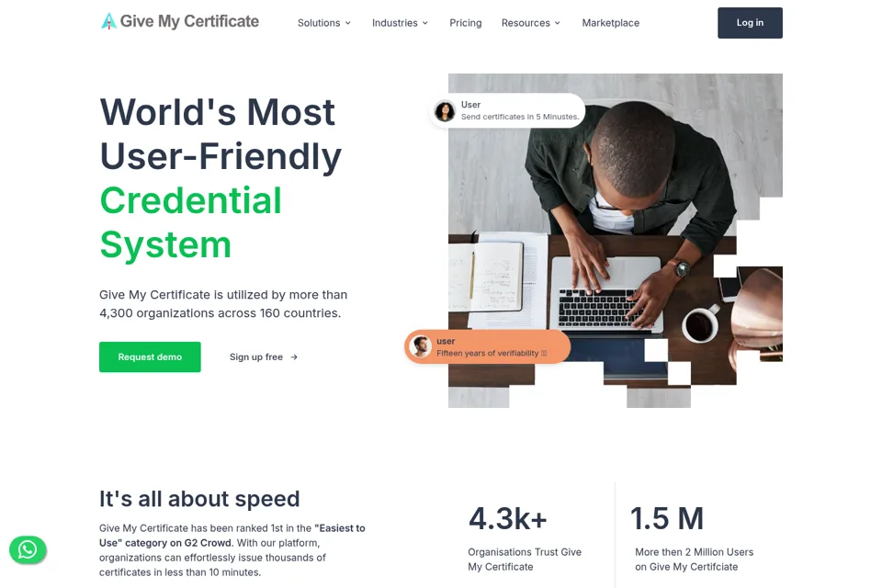
Task: Click the "World's Most User-Friendly" heading
Action: point(220,134)
